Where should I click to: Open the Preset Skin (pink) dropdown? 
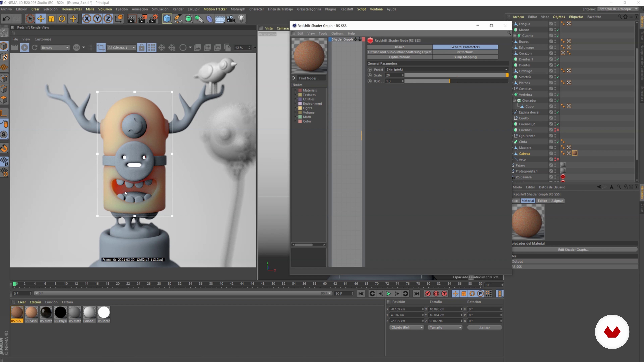(x=446, y=69)
